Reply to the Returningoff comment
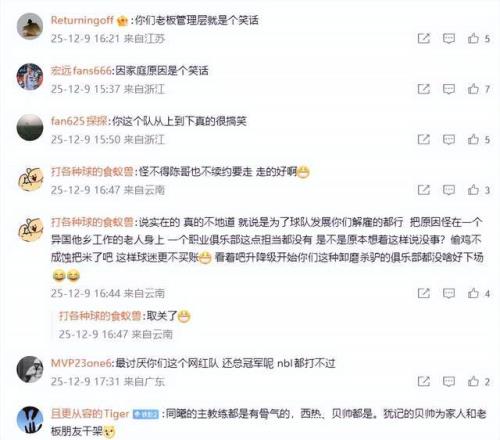 (449, 39)
